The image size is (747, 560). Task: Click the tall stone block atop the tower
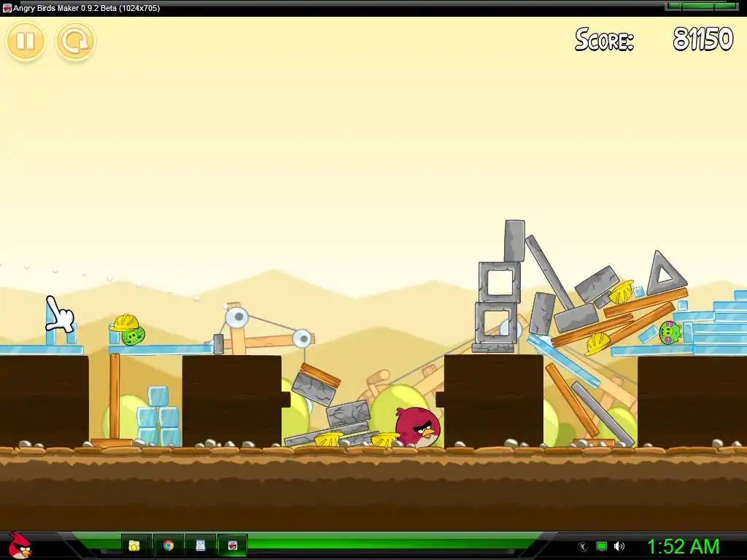pos(514,241)
